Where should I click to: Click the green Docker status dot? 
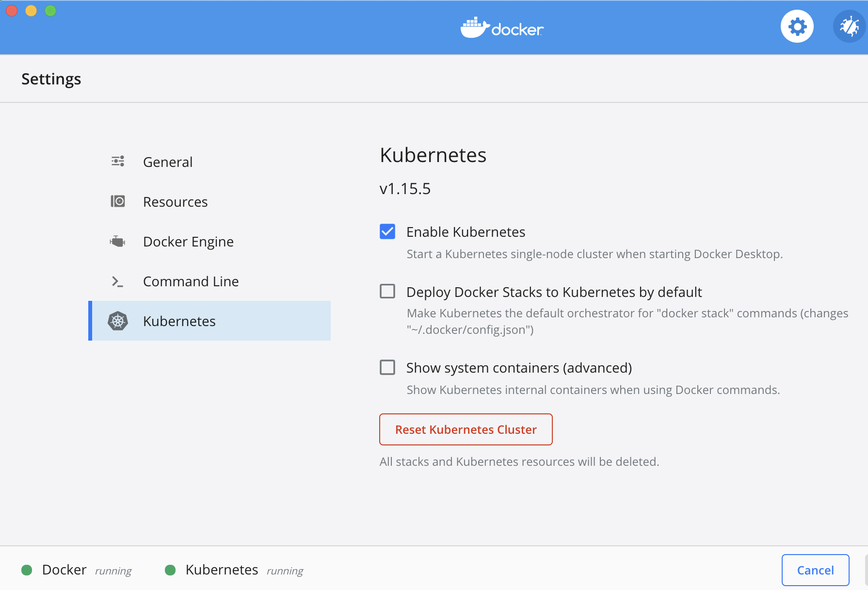click(x=27, y=570)
